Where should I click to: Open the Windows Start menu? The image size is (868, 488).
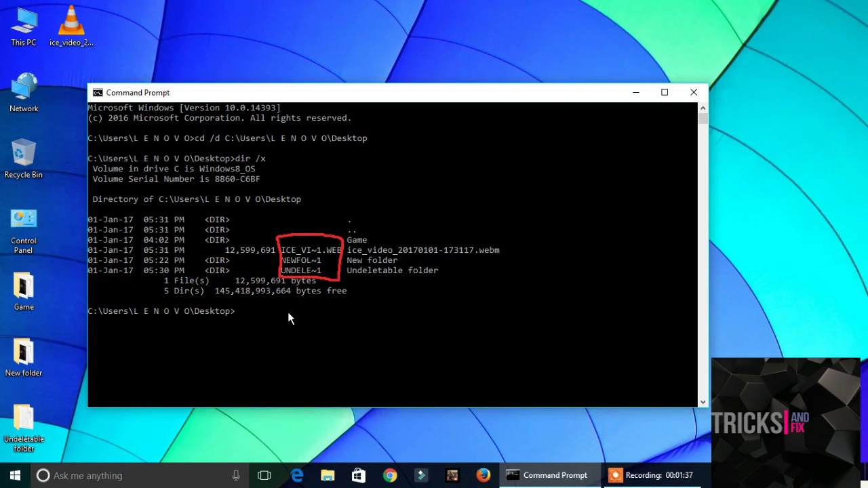pyautogui.click(x=15, y=475)
